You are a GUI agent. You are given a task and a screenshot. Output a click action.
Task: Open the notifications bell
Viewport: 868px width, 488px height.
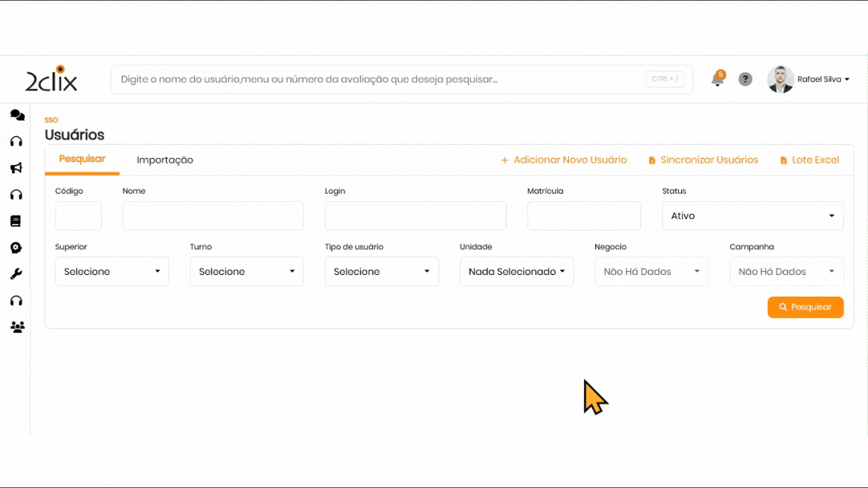pos(717,80)
